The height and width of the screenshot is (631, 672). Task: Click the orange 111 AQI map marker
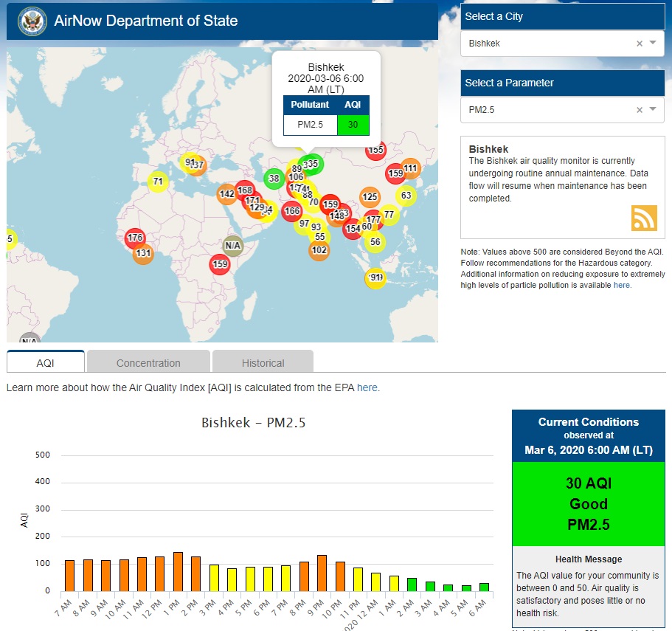[411, 168]
